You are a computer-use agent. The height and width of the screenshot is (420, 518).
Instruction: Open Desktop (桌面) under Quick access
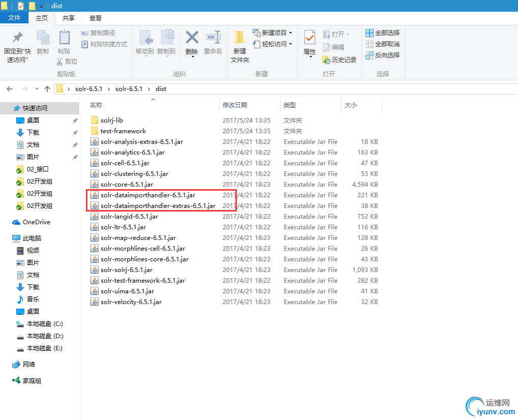33,121
